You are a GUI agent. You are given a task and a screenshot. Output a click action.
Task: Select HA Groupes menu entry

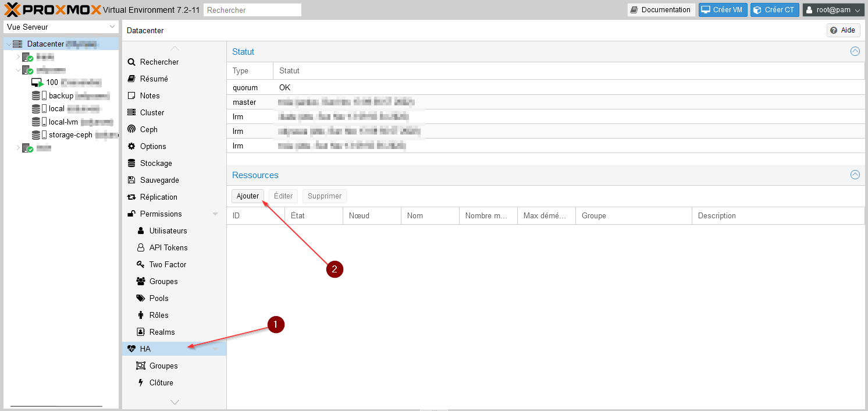click(x=163, y=366)
